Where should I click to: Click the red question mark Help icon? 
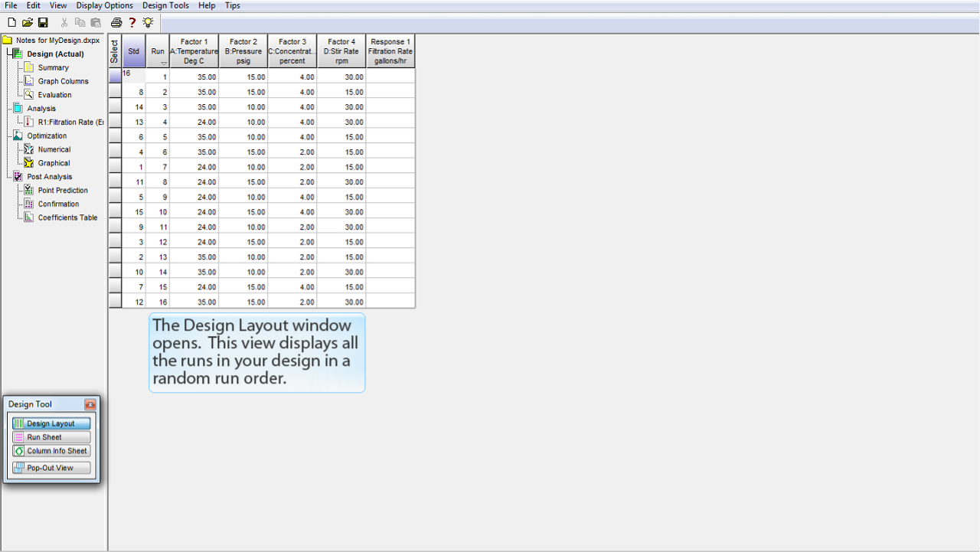coord(132,23)
